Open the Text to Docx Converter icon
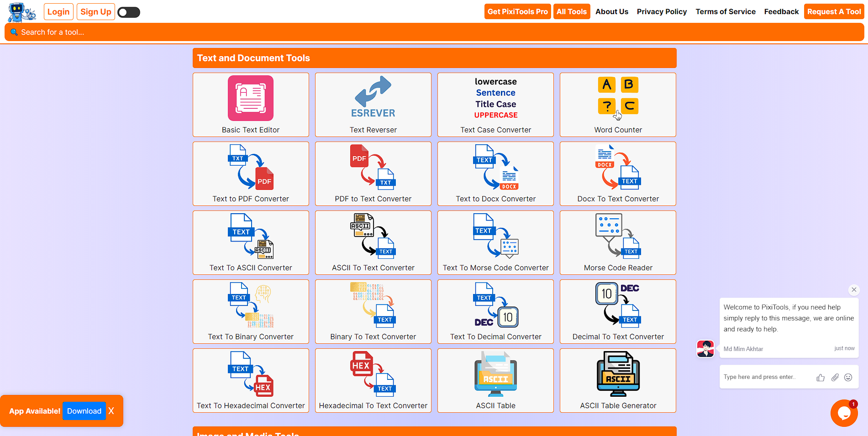The height and width of the screenshot is (436, 868). (495, 167)
